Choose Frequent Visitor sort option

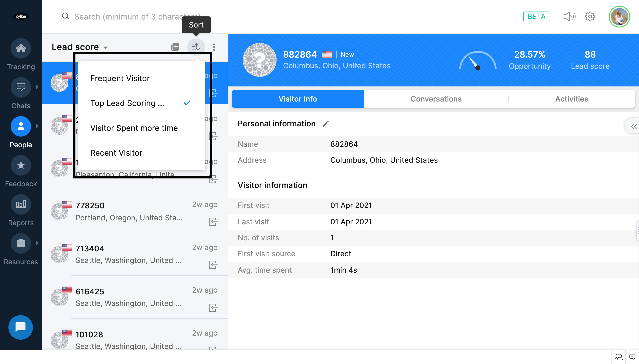pyautogui.click(x=120, y=78)
